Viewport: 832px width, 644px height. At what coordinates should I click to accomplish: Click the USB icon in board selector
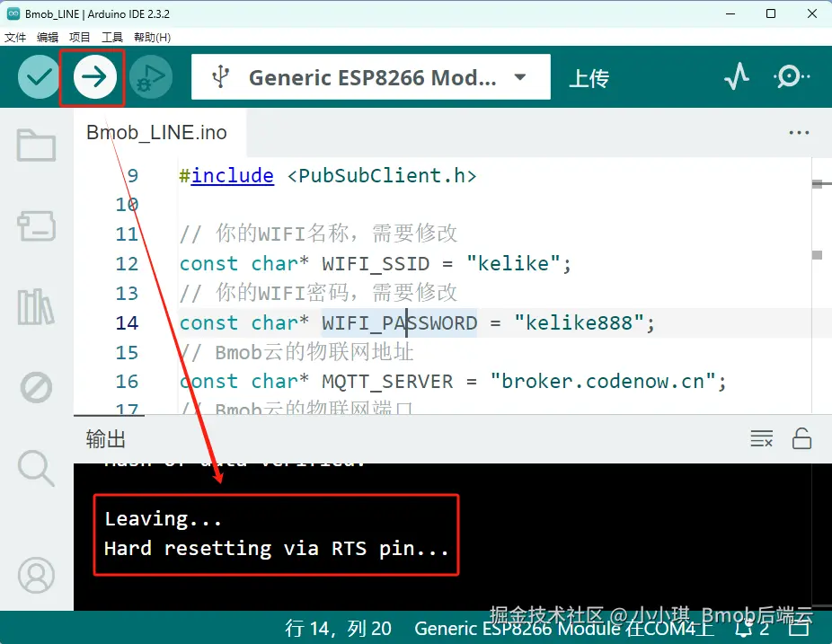pyautogui.click(x=220, y=77)
